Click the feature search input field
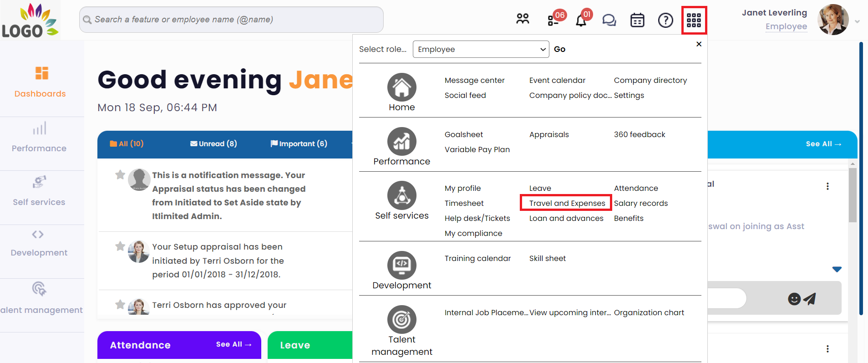Screen dimensions: 868x363 pyautogui.click(x=231, y=20)
